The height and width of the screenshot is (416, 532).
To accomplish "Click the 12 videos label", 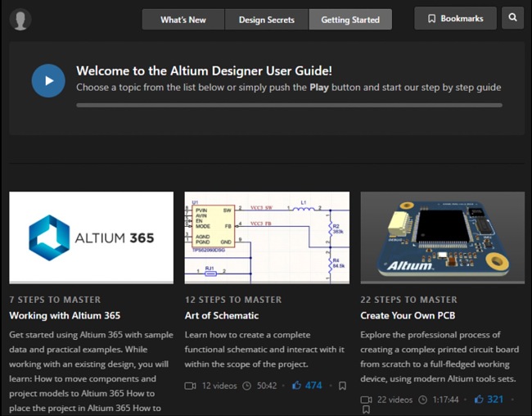I will click(x=219, y=386).
